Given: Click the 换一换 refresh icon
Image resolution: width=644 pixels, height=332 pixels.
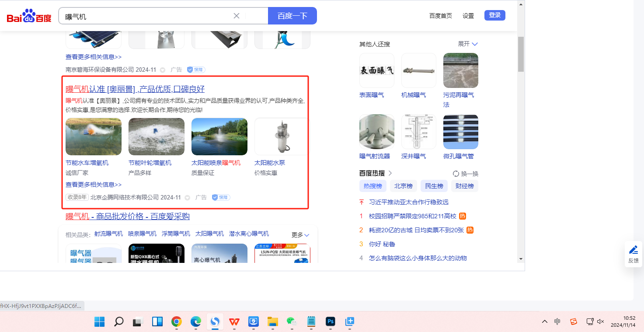Looking at the screenshot, I should point(456,174).
